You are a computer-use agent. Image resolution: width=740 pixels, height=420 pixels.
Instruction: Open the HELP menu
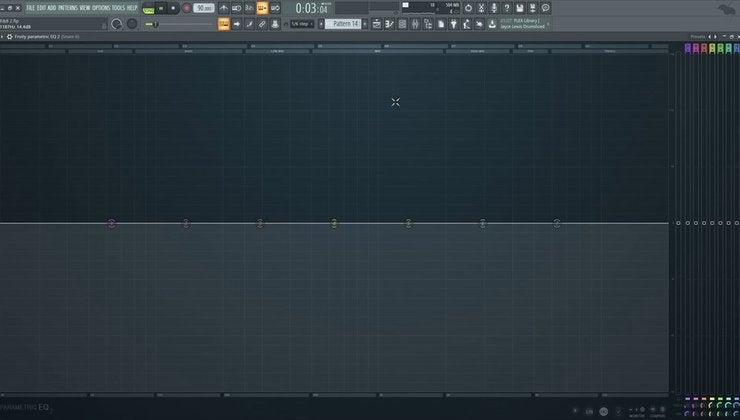(x=132, y=8)
